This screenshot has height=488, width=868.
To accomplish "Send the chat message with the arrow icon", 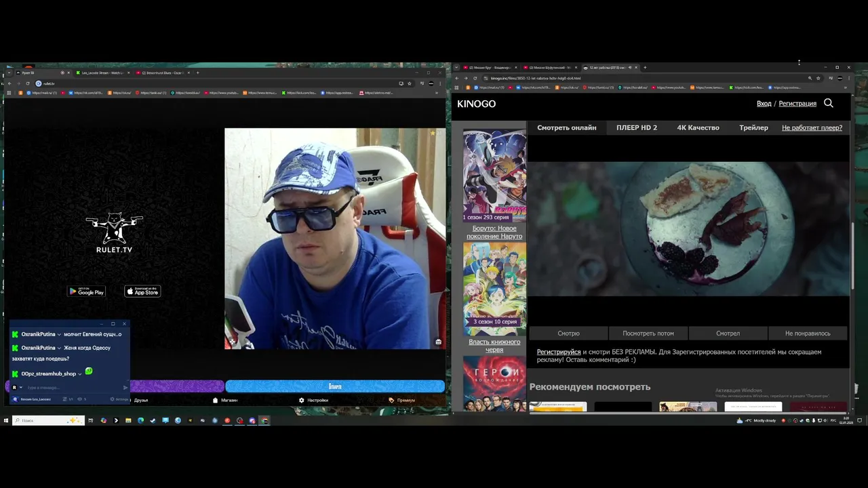I will (x=125, y=388).
